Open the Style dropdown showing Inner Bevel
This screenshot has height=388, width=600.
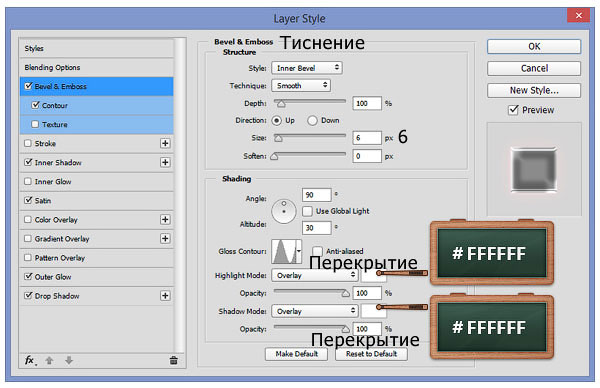307,68
